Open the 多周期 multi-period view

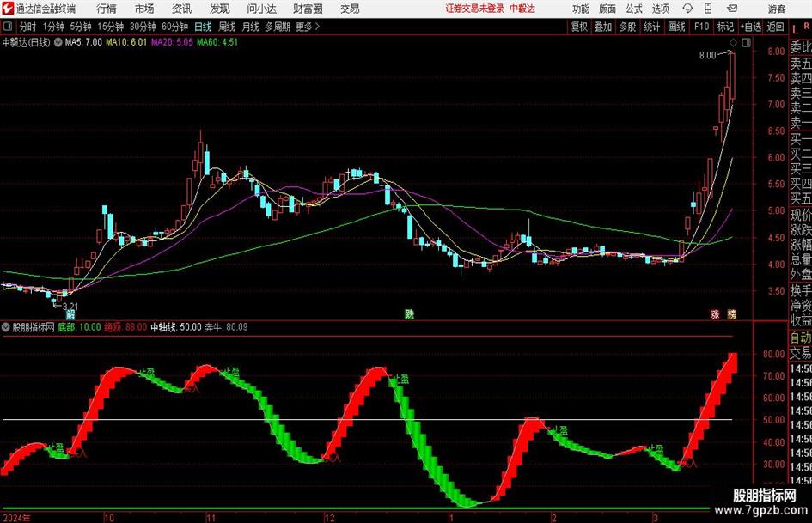tap(278, 27)
